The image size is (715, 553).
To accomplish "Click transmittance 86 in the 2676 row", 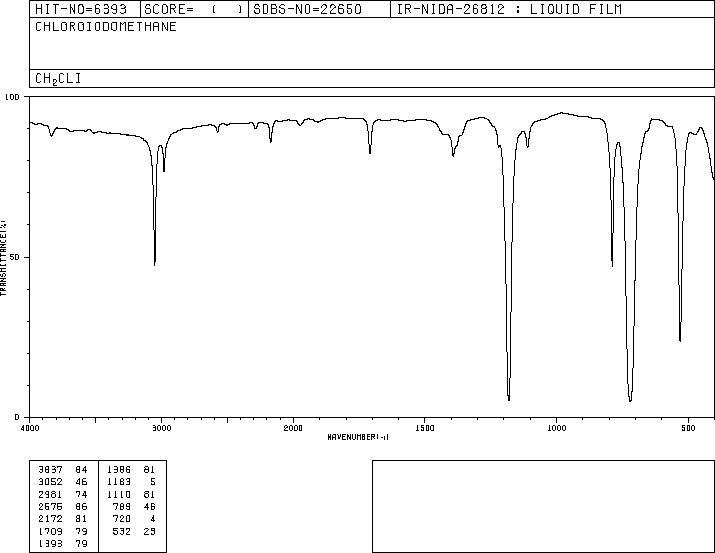I will pyautogui.click(x=81, y=506).
